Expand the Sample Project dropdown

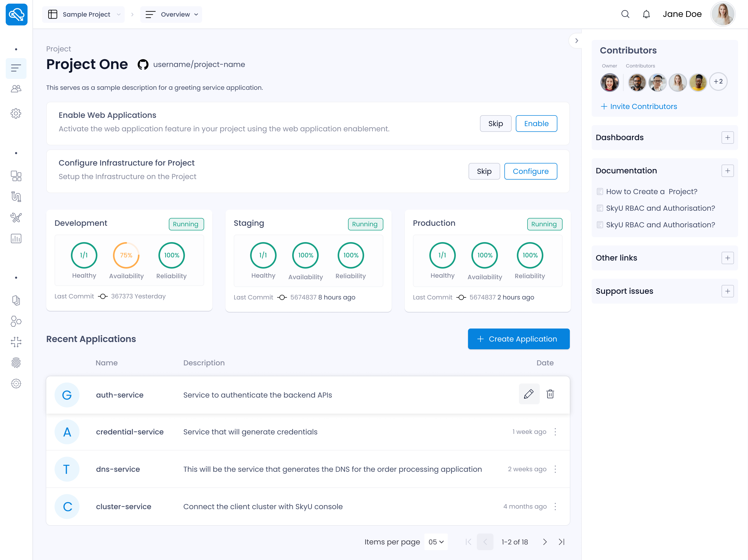(83, 15)
